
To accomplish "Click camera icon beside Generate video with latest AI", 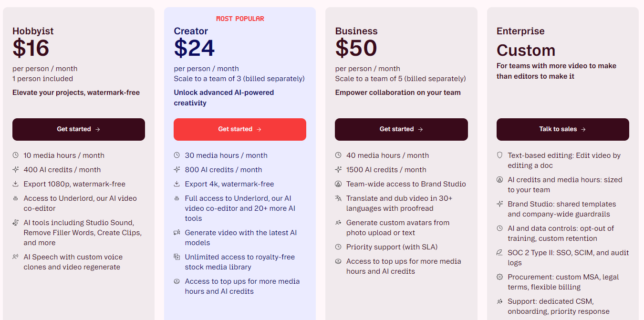I will click(x=177, y=232).
